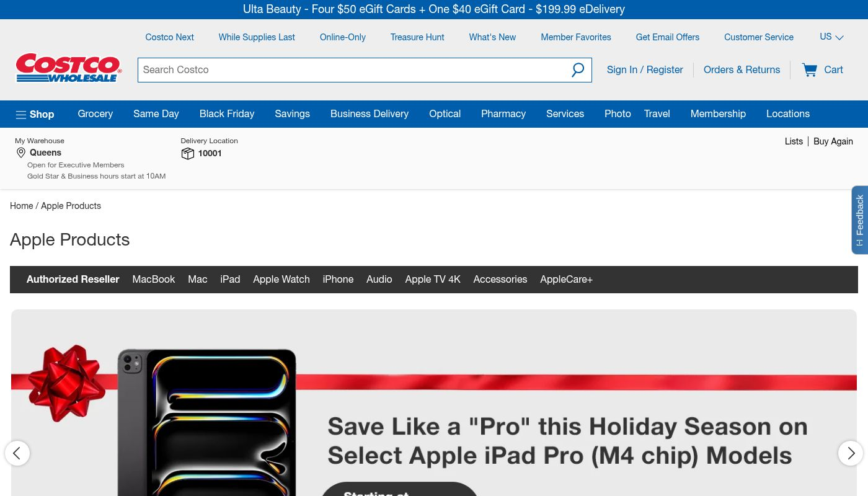Open the Feedback side tab
The height and width of the screenshot is (496, 868).
coord(859,219)
